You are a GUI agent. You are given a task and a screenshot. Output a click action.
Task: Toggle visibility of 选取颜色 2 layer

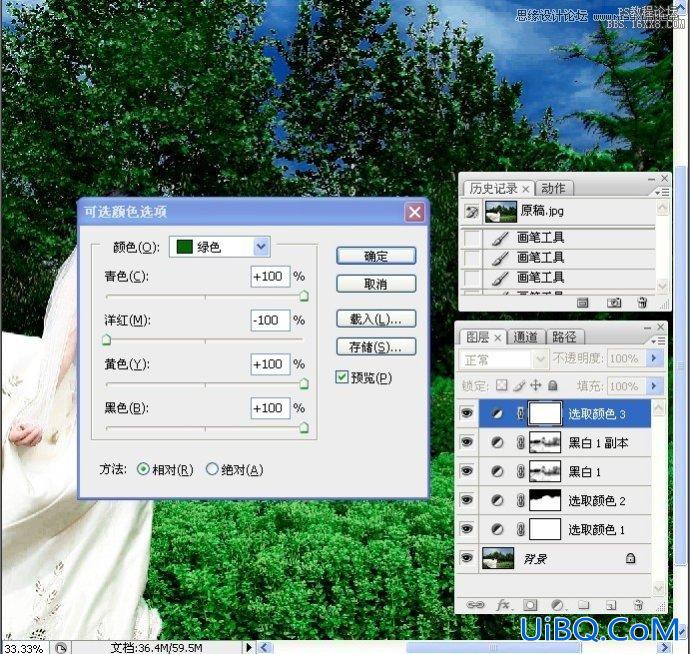coord(466,500)
